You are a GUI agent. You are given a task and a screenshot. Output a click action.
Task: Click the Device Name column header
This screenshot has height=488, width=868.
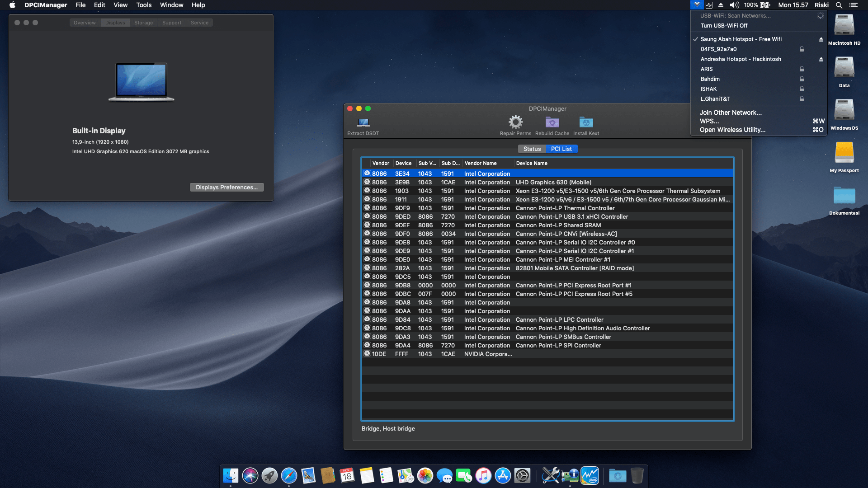(532, 163)
